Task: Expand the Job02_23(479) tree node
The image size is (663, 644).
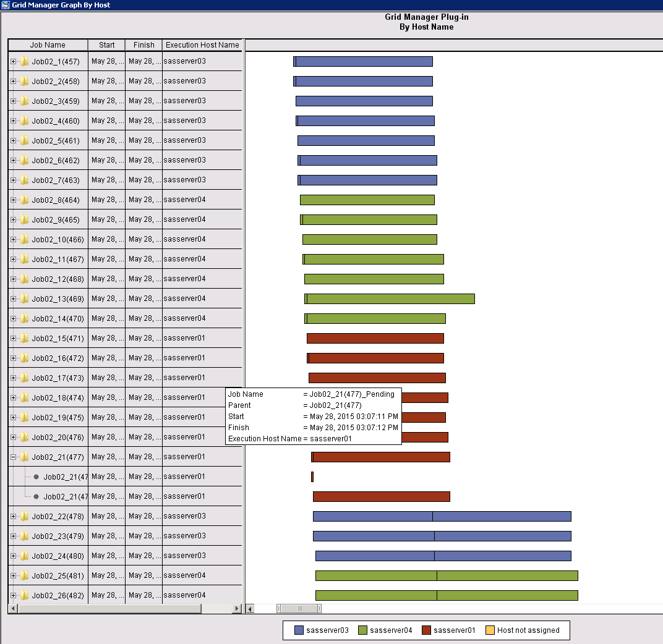Action: 13,536
